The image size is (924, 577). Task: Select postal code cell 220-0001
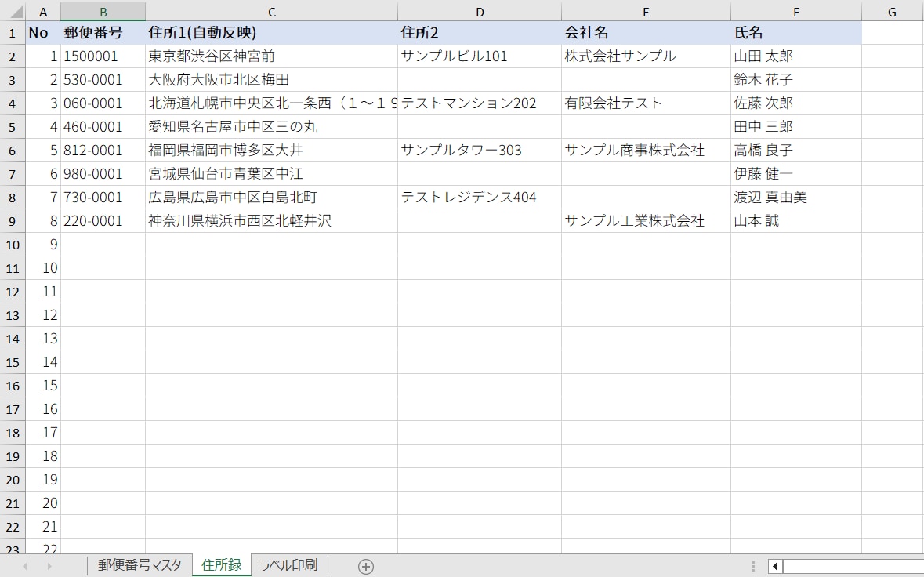pos(103,221)
